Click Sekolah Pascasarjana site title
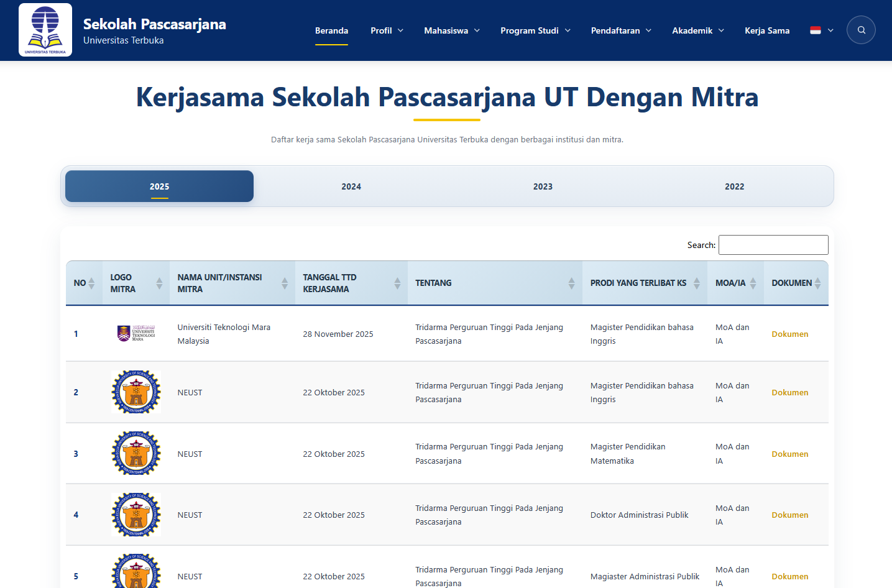This screenshot has width=892, height=588. click(x=155, y=24)
